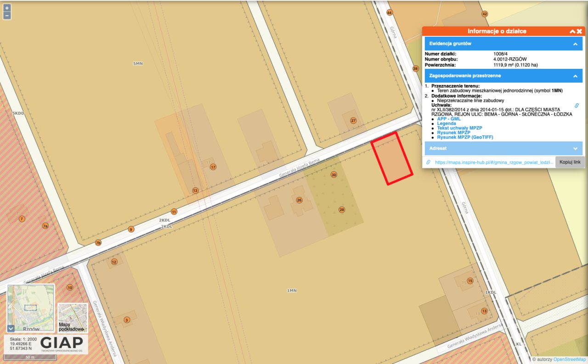Click the 1KDL zone label
Screen dimensions: 588x364
pyautogui.click(x=491, y=292)
